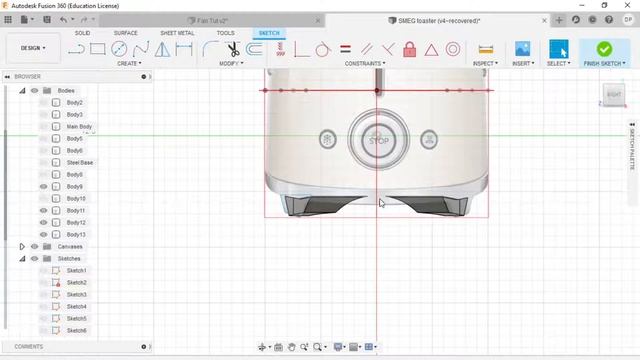640x360 pixels.
Task: Apply the Midpoint triangle constraint
Action: [431, 50]
